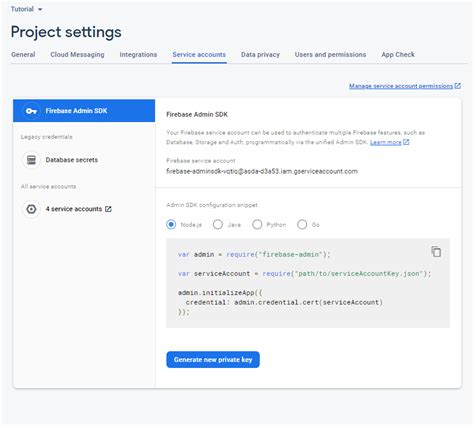Select the Node.js radio button
The image size is (474, 426).
[x=171, y=224]
